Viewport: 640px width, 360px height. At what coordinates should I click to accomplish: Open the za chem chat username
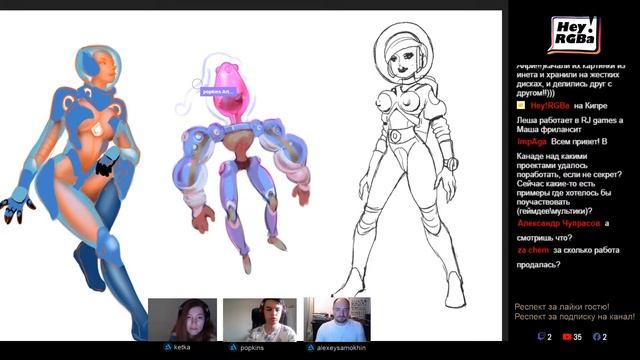(533, 250)
